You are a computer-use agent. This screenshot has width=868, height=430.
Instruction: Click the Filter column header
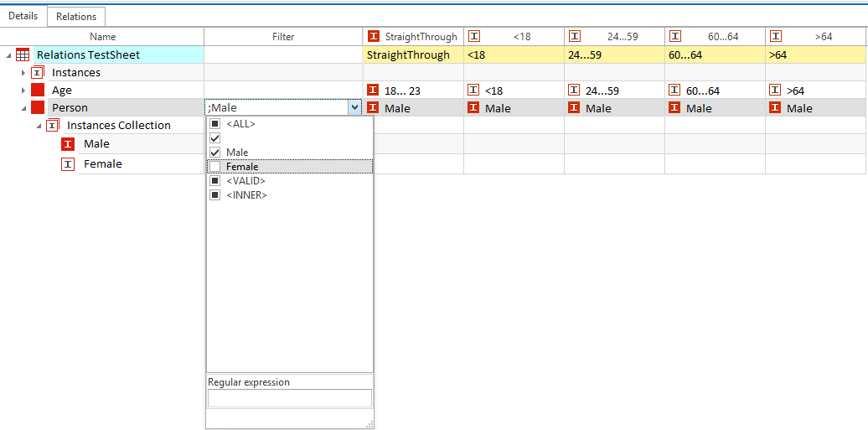[283, 37]
